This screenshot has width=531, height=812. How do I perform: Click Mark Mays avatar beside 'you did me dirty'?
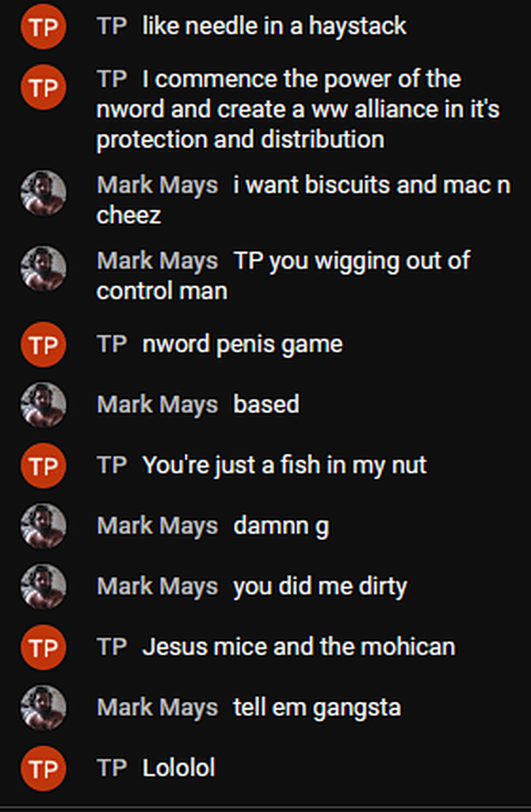pyautogui.click(x=44, y=587)
